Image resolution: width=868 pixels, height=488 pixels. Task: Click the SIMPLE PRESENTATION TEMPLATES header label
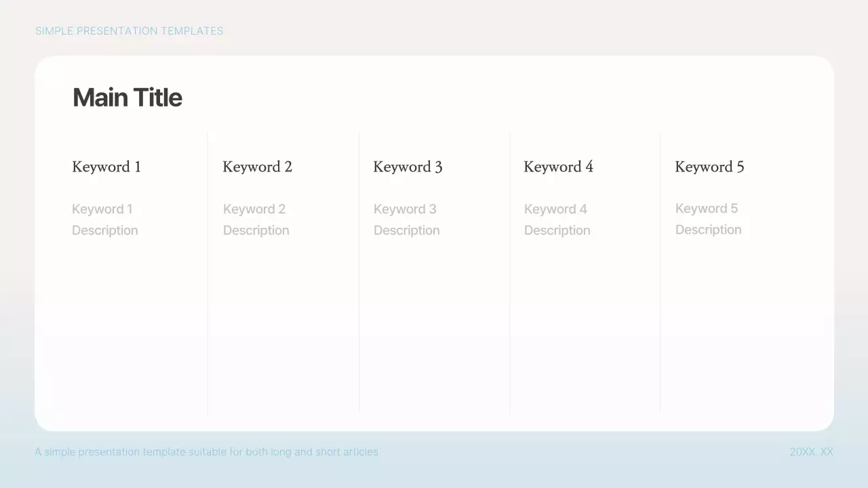(129, 30)
